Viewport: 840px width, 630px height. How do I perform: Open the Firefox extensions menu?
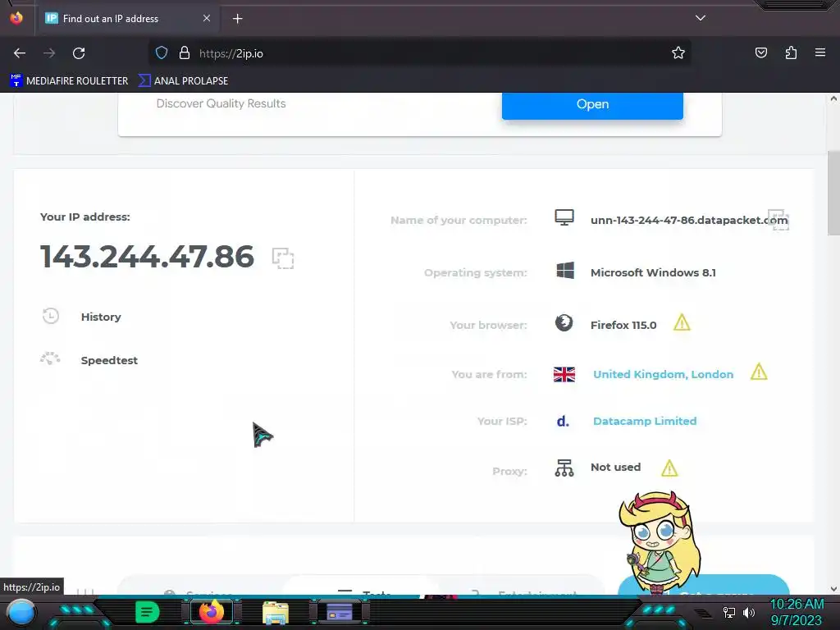791,52
